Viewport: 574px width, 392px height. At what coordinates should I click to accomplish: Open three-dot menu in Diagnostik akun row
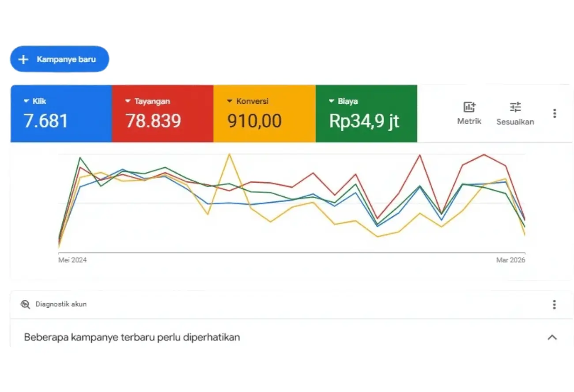point(554,305)
